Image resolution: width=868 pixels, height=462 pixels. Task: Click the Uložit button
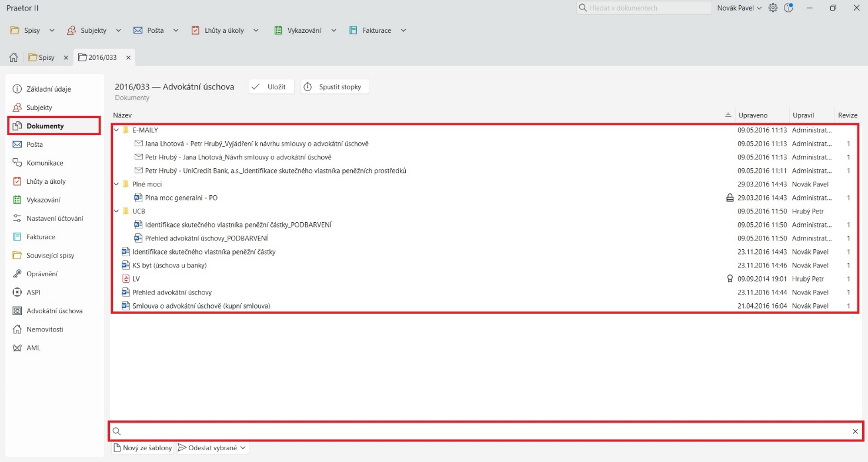pyautogui.click(x=271, y=87)
